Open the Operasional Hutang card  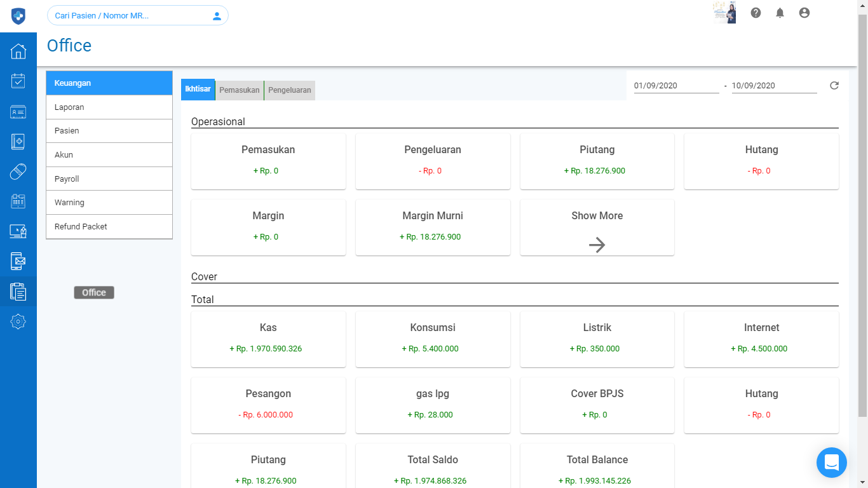[x=761, y=161]
